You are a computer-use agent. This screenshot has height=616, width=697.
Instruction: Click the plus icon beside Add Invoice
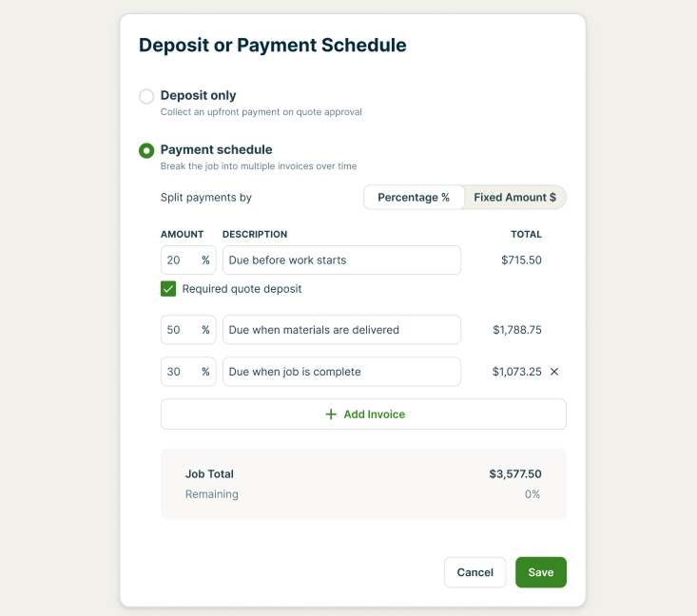coord(331,414)
